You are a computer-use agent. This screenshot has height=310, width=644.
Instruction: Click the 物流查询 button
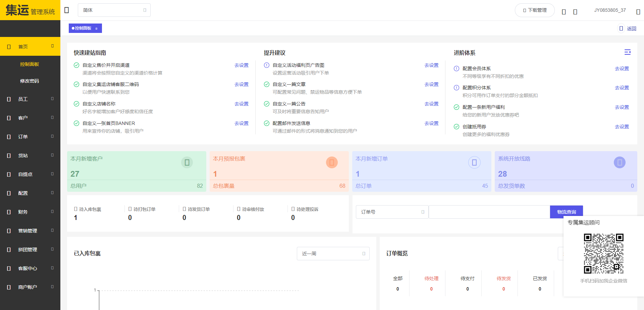coord(566,212)
